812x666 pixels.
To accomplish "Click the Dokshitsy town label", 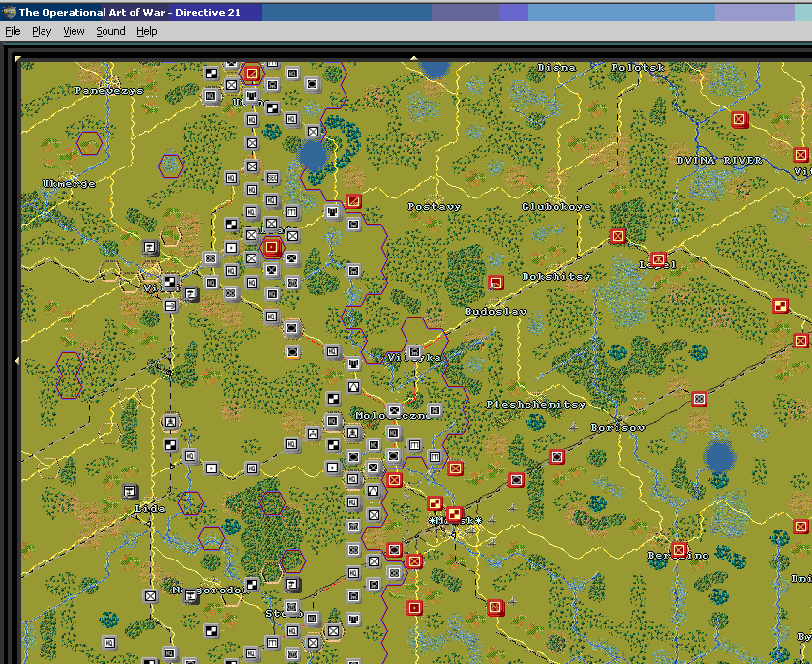I will point(556,277).
